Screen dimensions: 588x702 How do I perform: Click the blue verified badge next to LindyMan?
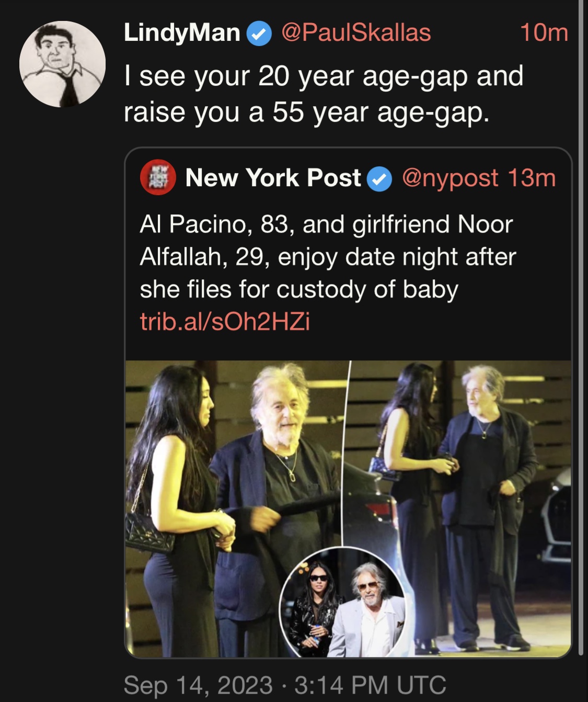tap(259, 34)
